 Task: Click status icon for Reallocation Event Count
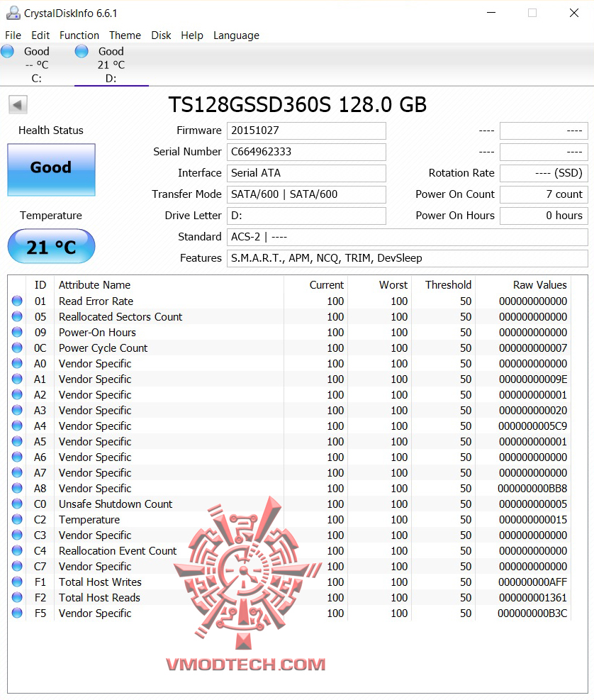click(x=17, y=550)
